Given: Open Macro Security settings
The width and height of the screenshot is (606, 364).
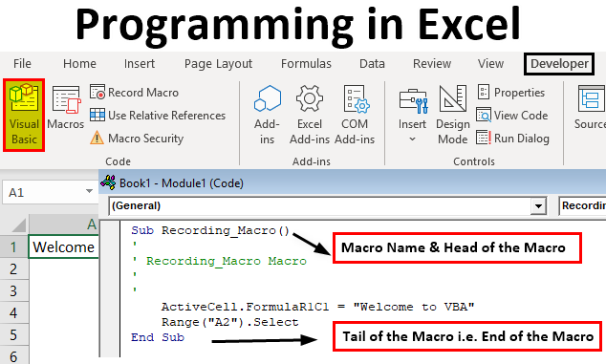Looking at the screenshot, I should coord(137,138).
